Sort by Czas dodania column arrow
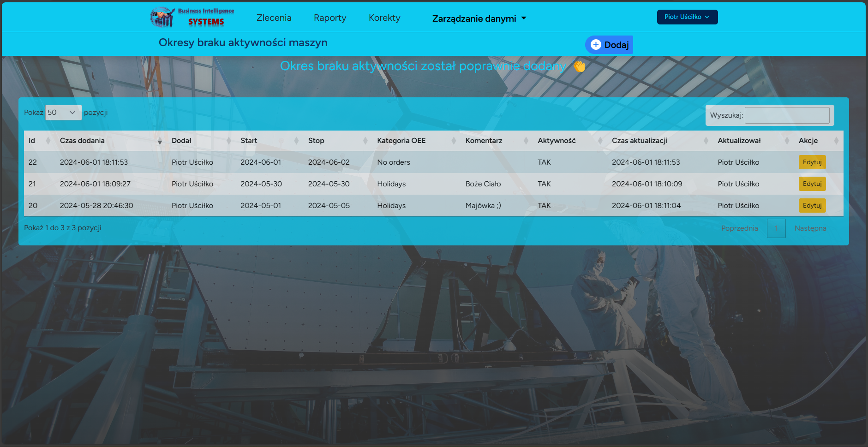 click(160, 141)
